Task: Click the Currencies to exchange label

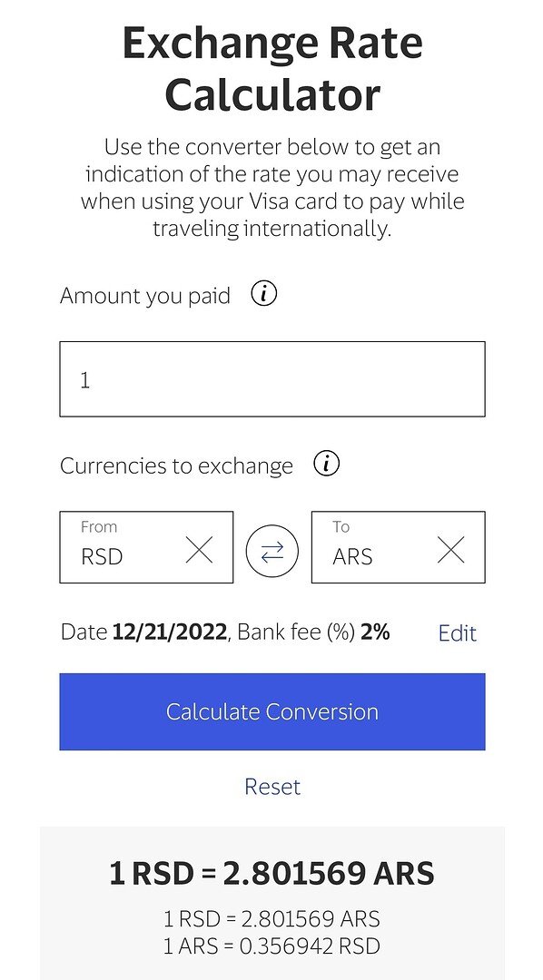Action: (x=176, y=465)
